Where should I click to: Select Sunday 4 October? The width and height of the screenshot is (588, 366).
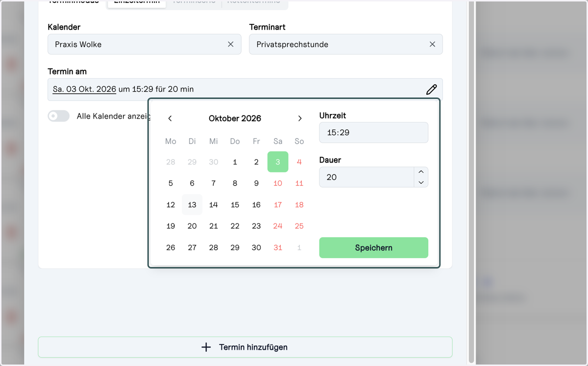[x=299, y=162]
